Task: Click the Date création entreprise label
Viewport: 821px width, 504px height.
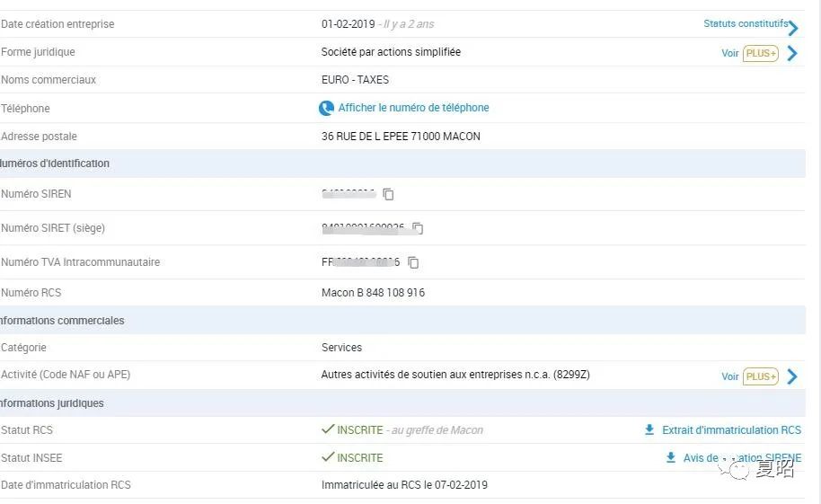Action: tap(57, 23)
